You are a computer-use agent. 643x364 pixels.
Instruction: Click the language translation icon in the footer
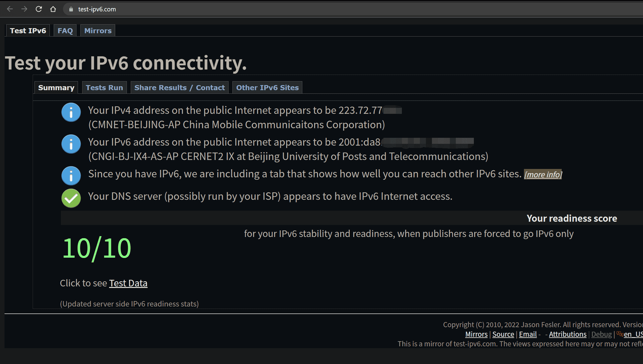tap(620, 334)
